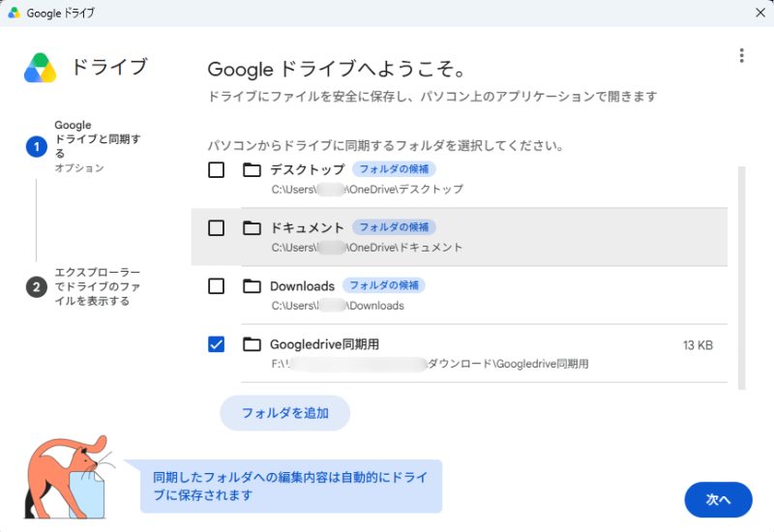Click the folder icon next to デスクトップ
Screen dimensions: 774x532
252,170
